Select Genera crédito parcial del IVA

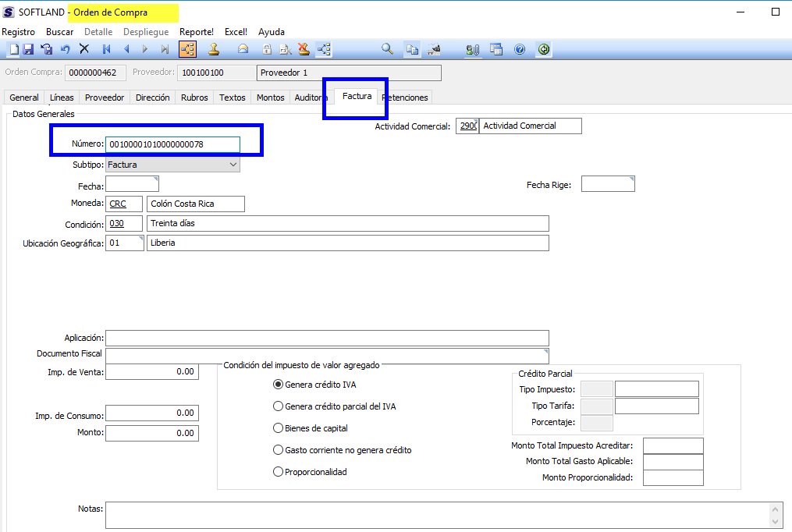pyautogui.click(x=278, y=406)
